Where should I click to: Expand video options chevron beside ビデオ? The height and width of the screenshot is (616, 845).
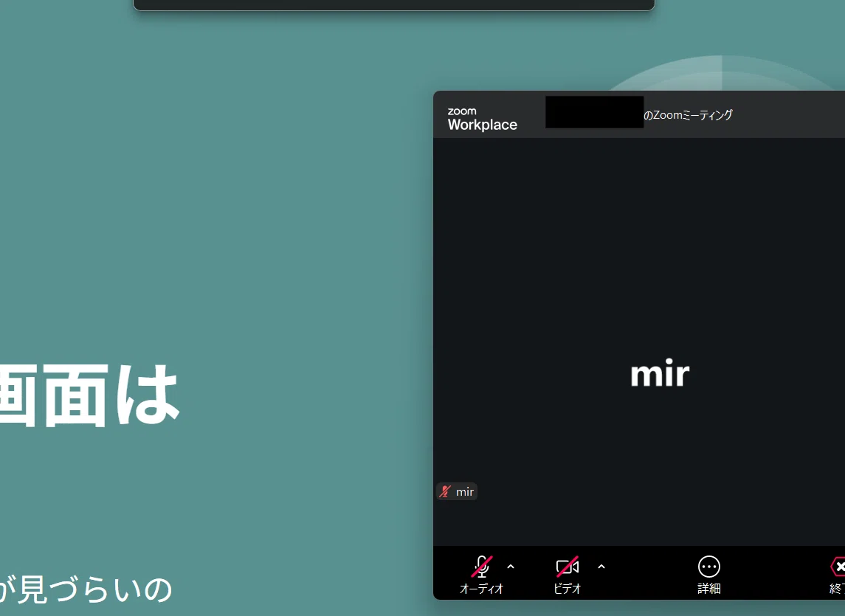pos(601,567)
